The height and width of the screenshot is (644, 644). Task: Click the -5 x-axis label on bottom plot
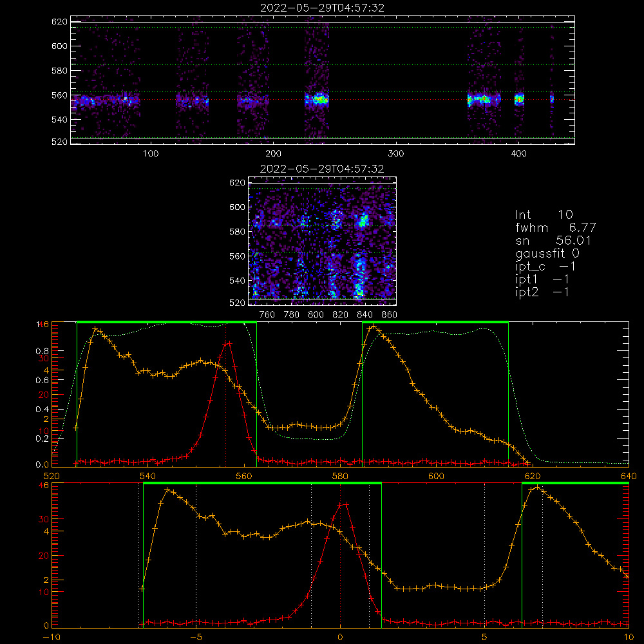point(196,638)
